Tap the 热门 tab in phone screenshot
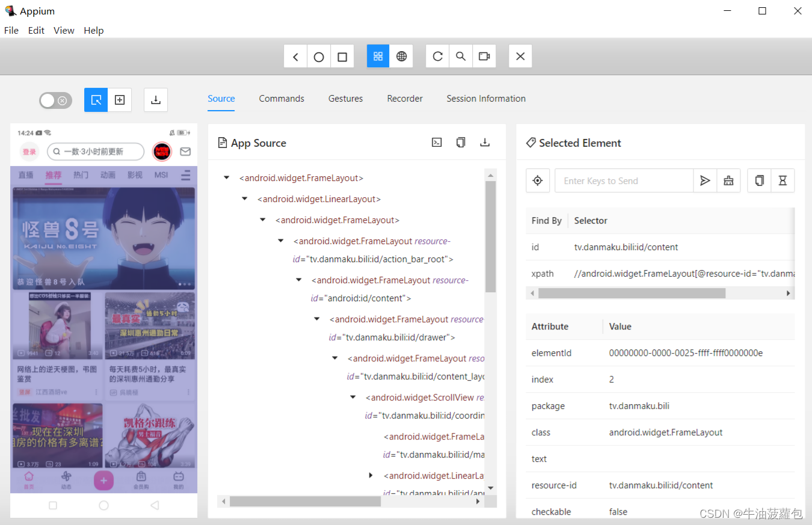Screen dimensions: 812x525 coord(81,175)
